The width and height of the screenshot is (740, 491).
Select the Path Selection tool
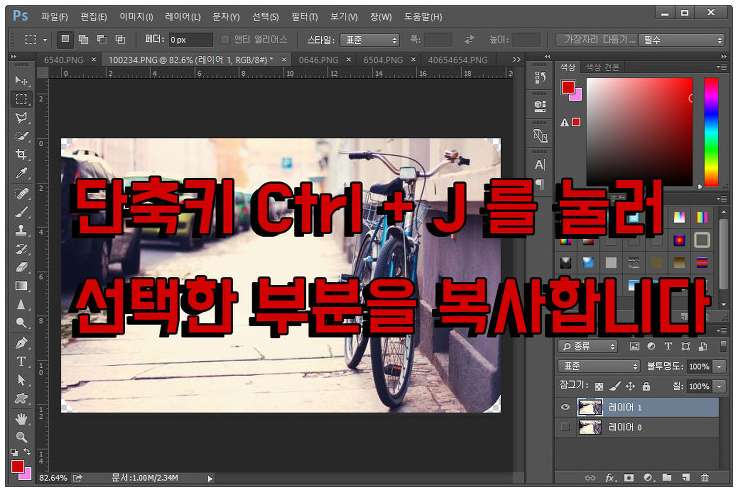[x=21, y=380]
